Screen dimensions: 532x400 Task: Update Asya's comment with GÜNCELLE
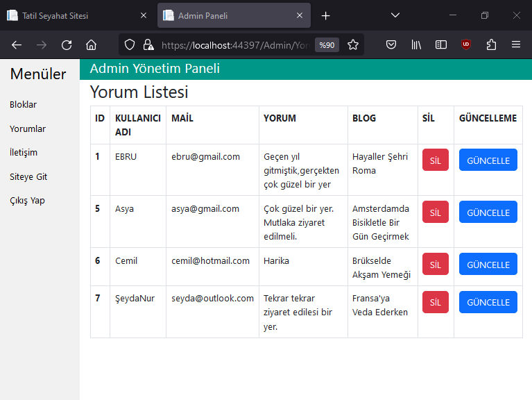[x=488, y=212]
